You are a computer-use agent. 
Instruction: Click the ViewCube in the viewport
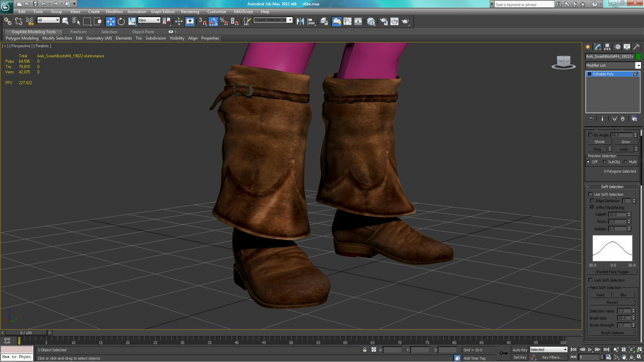(563, 62)
